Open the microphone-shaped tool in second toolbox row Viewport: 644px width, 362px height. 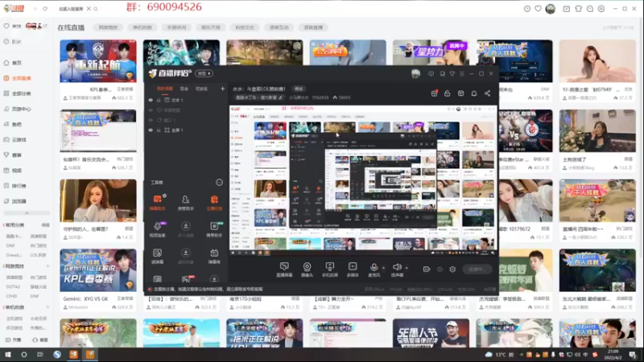[157, 229]
